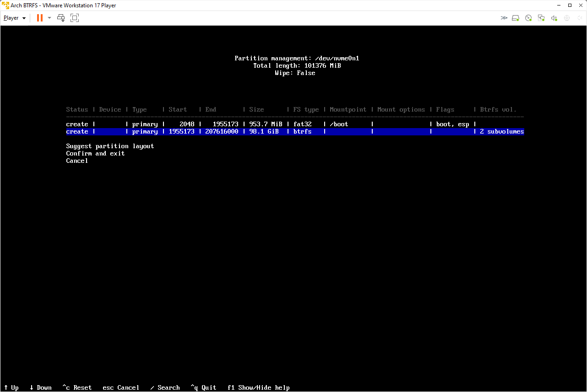Click the Search hint in footer

165,387
